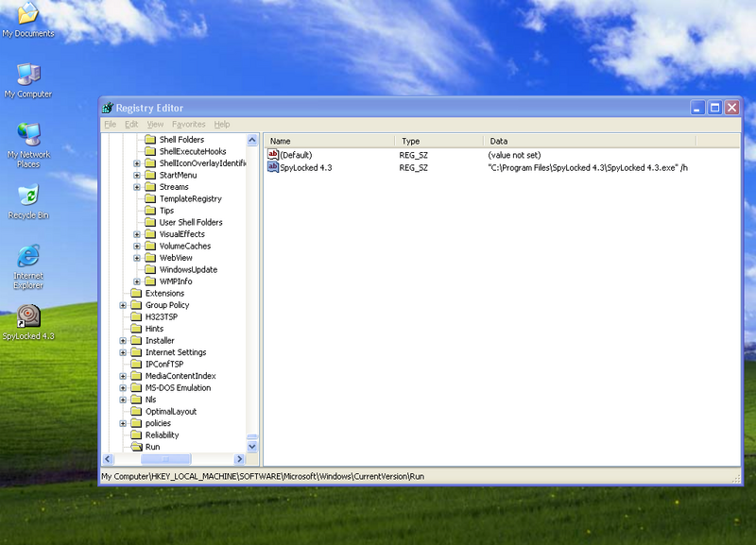This screenshot has height=545, width=756.
Task: Click the IPConfTSP folder icon
Action: coord(136,364)
